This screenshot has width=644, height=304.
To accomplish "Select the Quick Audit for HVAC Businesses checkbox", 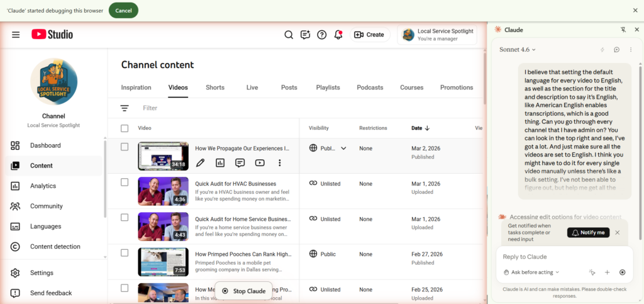I will [125, 183].
